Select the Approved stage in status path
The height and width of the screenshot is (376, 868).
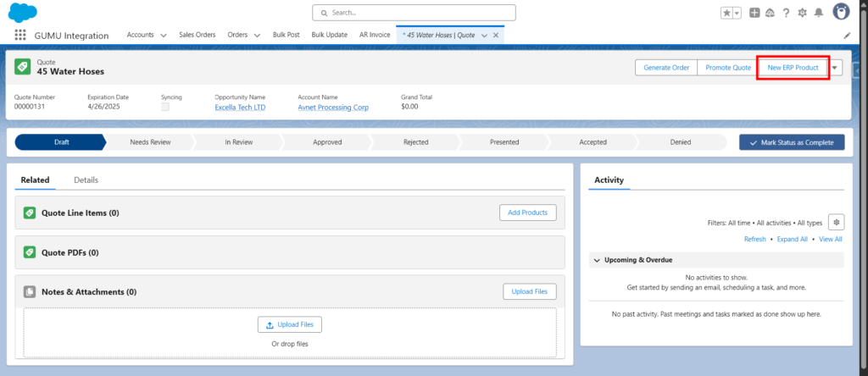[x=327, y=142]
